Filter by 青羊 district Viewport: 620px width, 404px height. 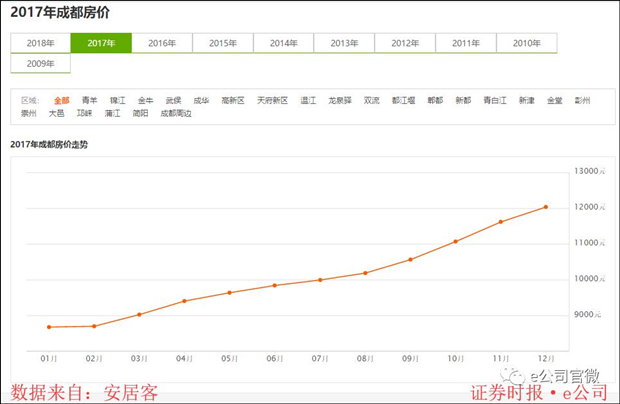[x=89, y=100]
